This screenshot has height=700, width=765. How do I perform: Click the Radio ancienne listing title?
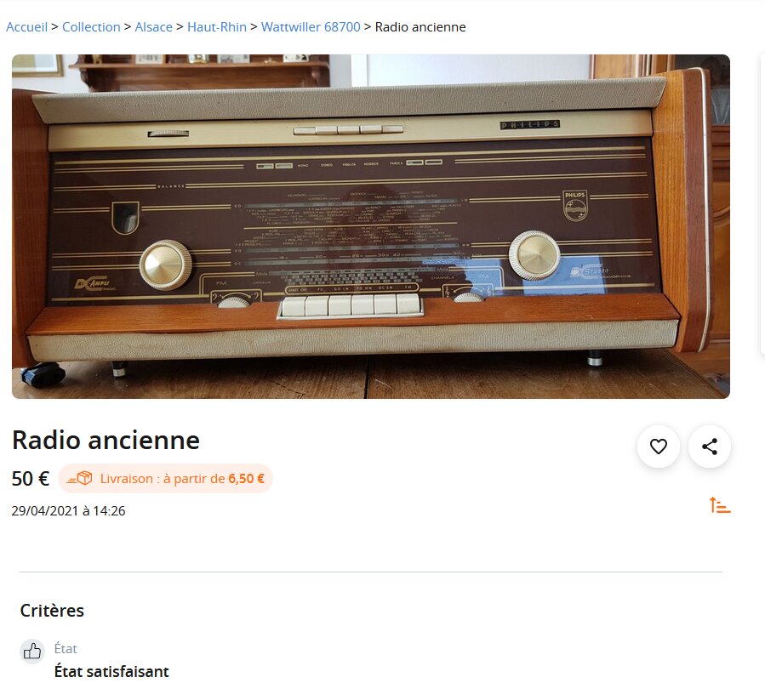(106, 440)
